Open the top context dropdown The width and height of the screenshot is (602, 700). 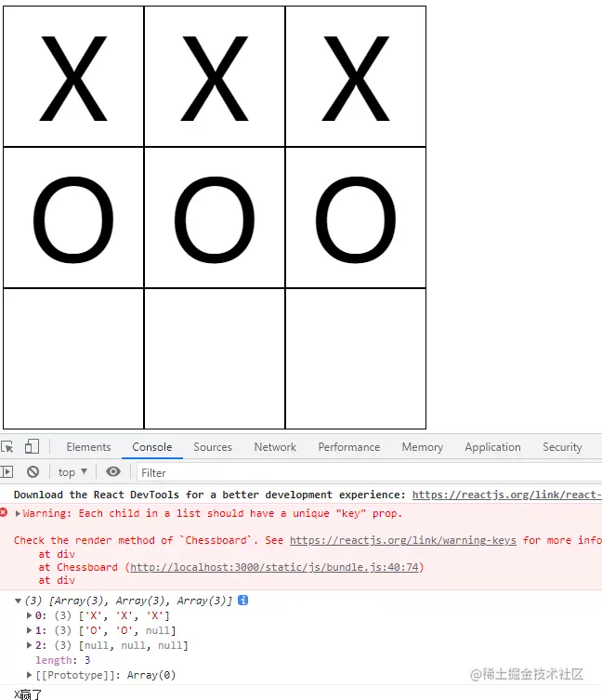pos(72,472)
